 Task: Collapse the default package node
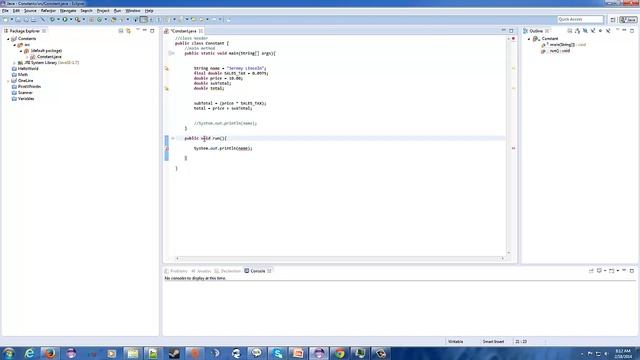(x=21, y=51)
